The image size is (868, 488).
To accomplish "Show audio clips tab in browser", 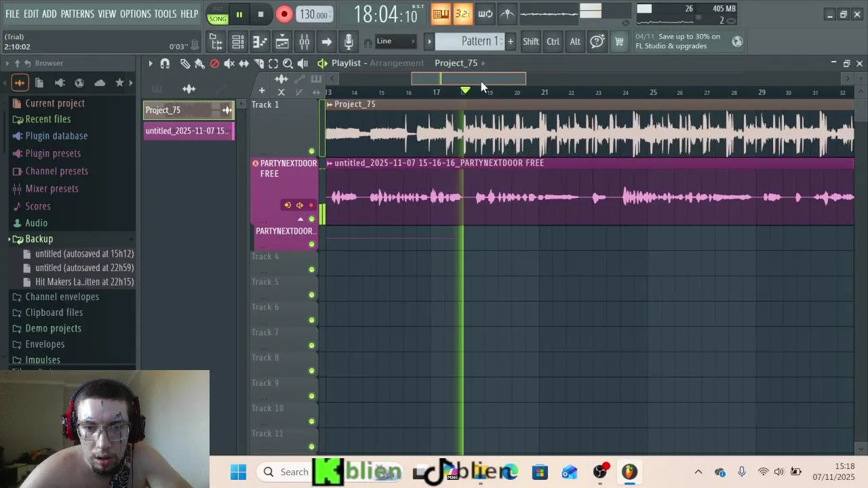I will tap(19, 83).
